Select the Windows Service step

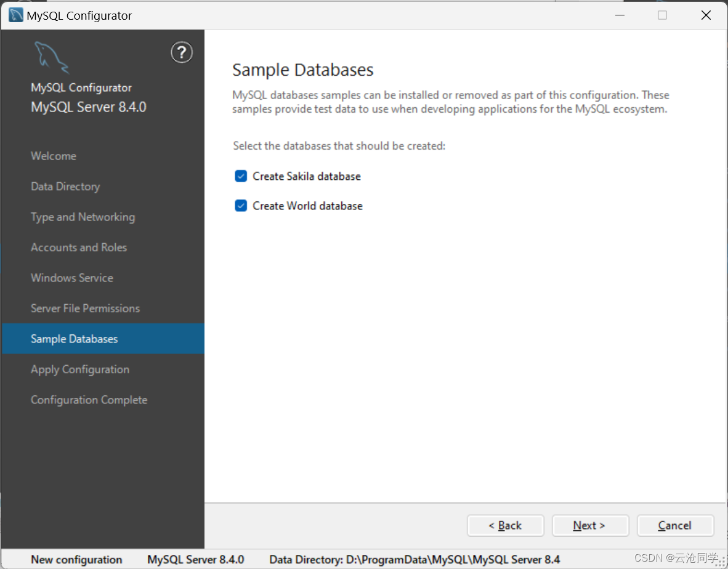pyautogui.click(x=72, y=278)
